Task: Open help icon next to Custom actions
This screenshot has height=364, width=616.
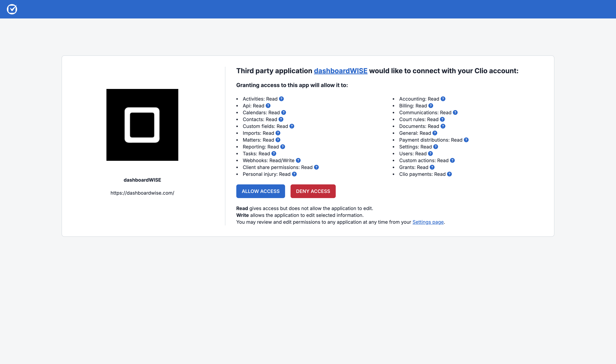Action: click(x=452, y=160)
